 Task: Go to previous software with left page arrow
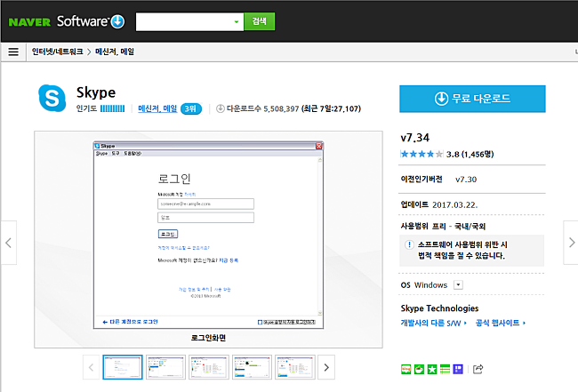pos(9,243)
